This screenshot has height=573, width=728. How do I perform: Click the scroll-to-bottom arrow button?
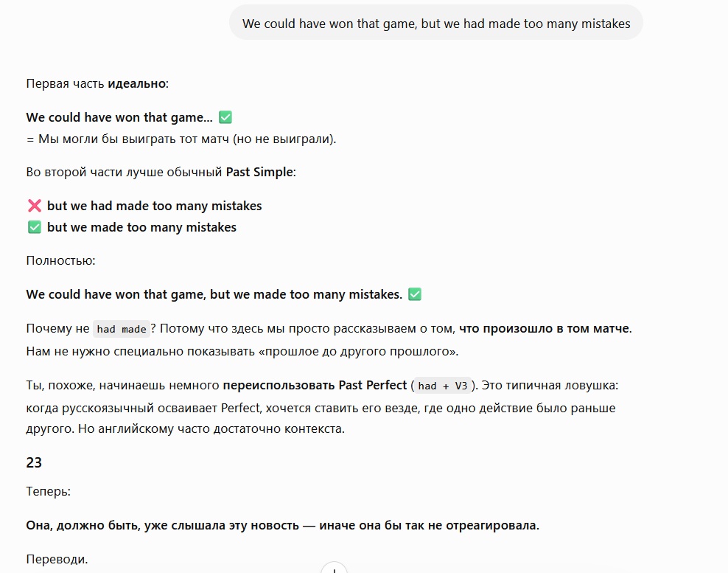(334, 569)
